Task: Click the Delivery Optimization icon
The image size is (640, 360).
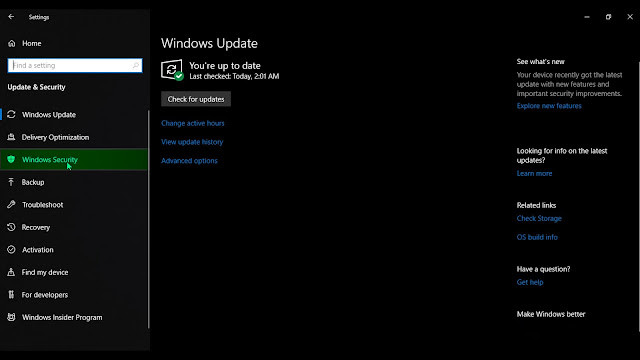Action: 11,137
